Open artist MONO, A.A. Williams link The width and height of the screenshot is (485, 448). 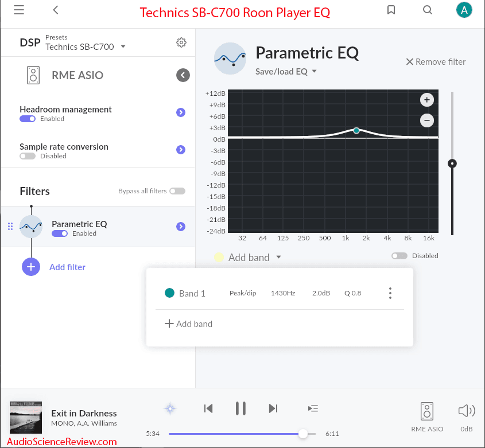pyautogui.click(x=84, y=423)
